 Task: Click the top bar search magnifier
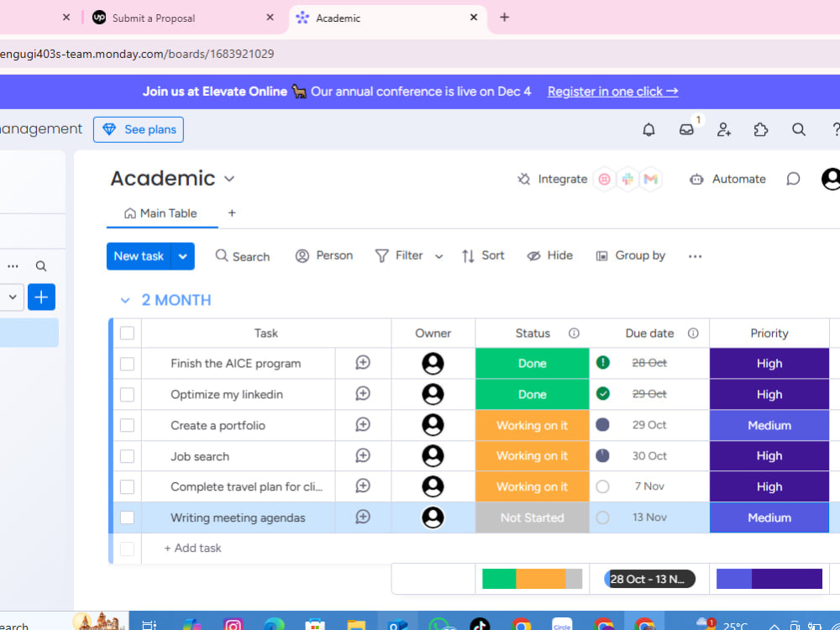(799, 129)
